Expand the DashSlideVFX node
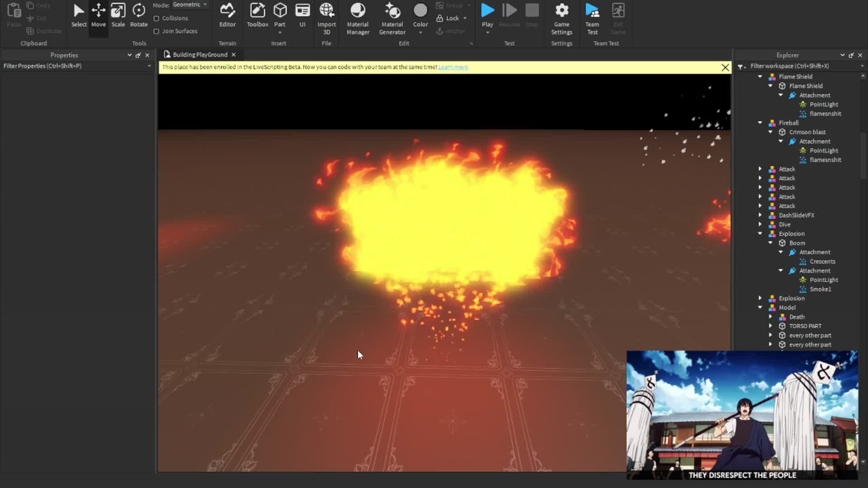This screenshot has height=488, width=868. pyautogui.click(x=760, y=215)
